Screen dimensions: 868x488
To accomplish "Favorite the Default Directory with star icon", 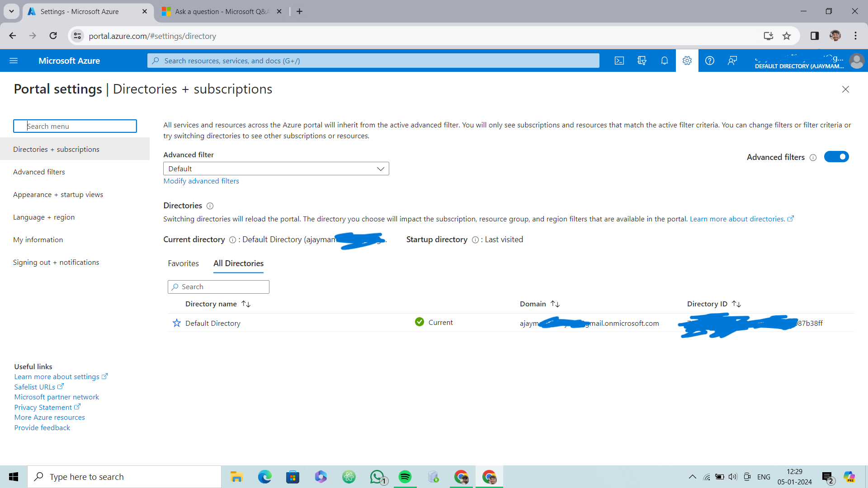I will (x=177, y=323).
